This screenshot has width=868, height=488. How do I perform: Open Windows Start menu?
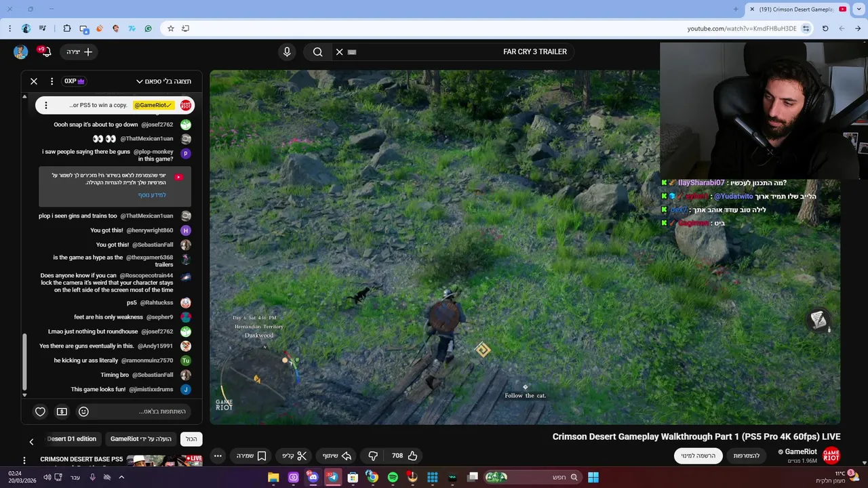pyautogui.click(x=593, y=477)
